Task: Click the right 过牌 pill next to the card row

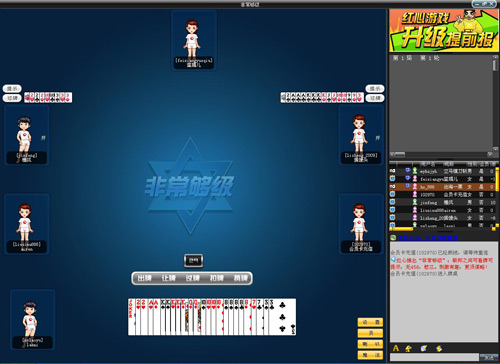Action: pos(375,98)
